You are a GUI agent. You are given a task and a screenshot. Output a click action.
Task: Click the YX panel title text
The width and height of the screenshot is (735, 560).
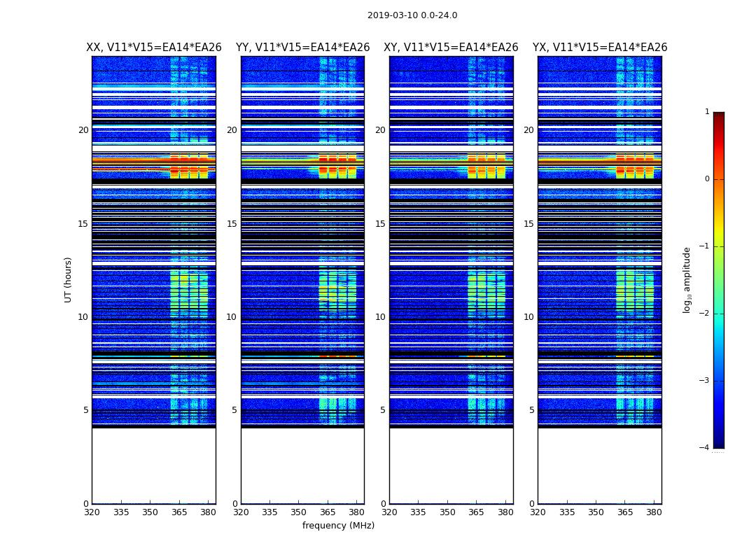[x=599, y=48]
